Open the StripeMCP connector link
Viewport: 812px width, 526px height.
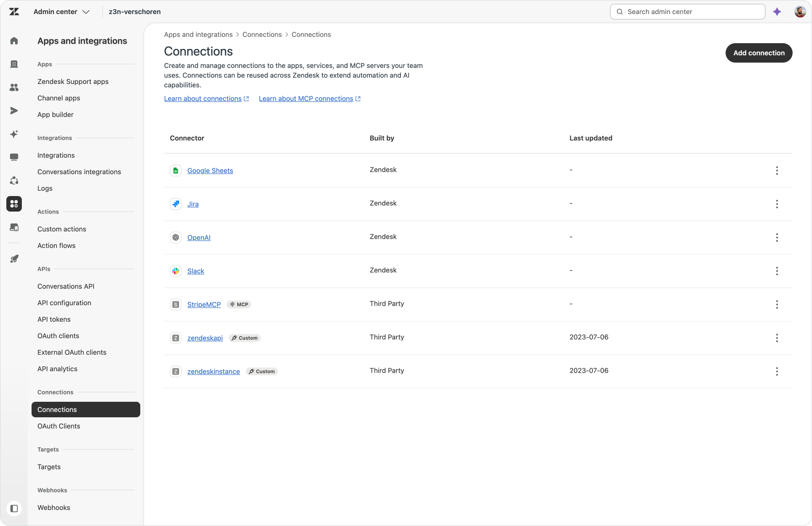(204, 305)
